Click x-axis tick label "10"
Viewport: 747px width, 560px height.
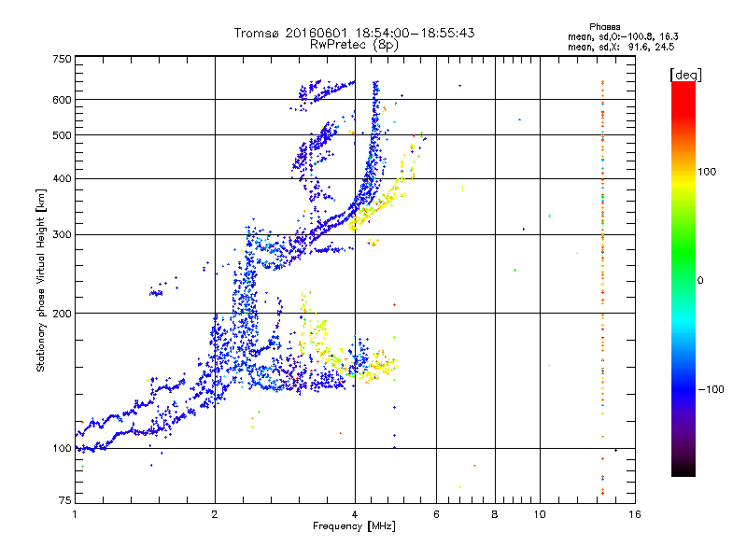(540, 514)
